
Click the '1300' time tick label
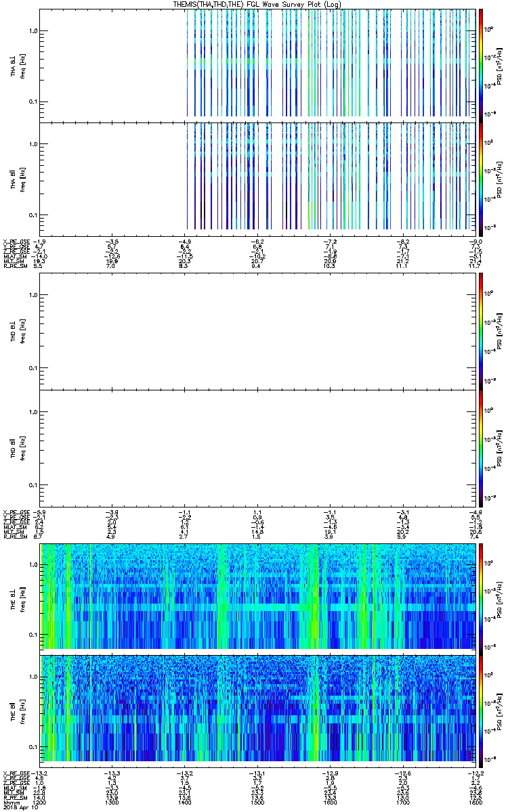tap(112, 803)
